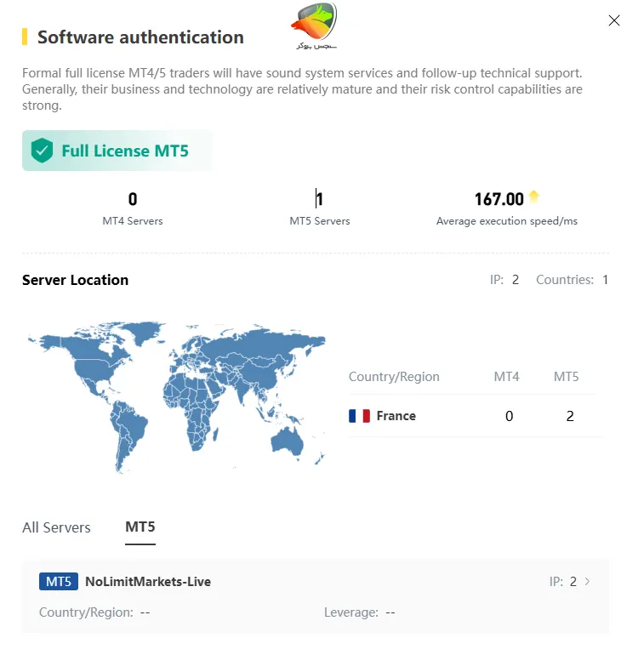Click the MT4 column header
Viewport: 627px width, 672px height.
coord(506,377)
